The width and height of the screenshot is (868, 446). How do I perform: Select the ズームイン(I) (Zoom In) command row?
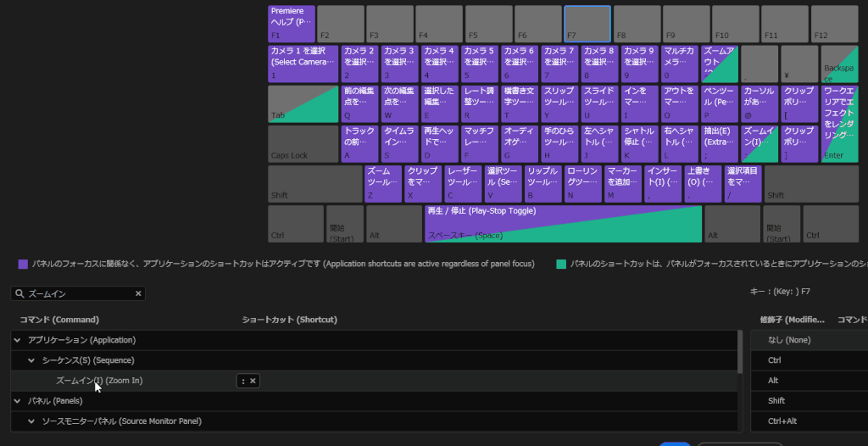tap(374, 381)
